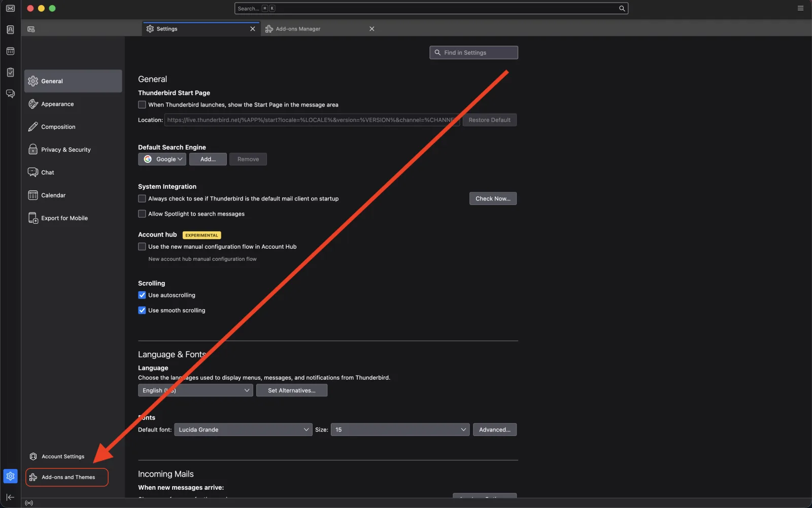Click Remove search engine button

(x=248, y=159)
